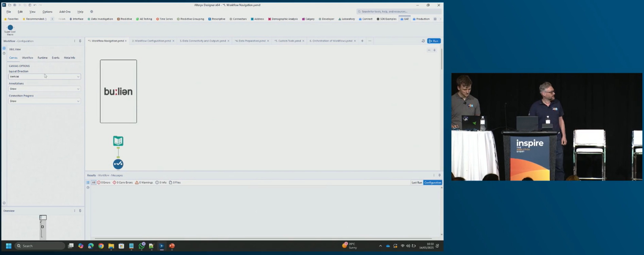Screen dimensions: 644x255
Task: Open tool palette settings gear
Action: (x=435, y=19)
